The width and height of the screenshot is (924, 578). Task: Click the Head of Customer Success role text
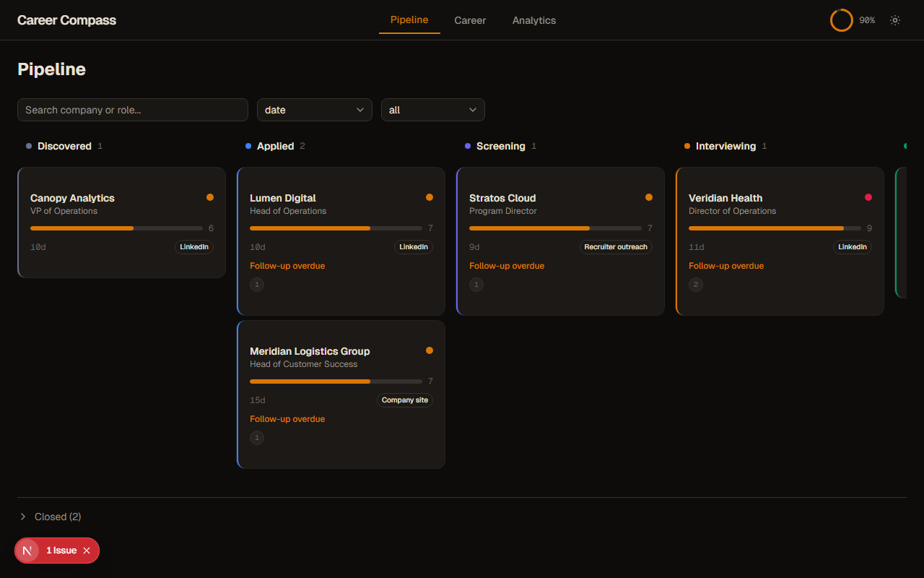point(304,364)
